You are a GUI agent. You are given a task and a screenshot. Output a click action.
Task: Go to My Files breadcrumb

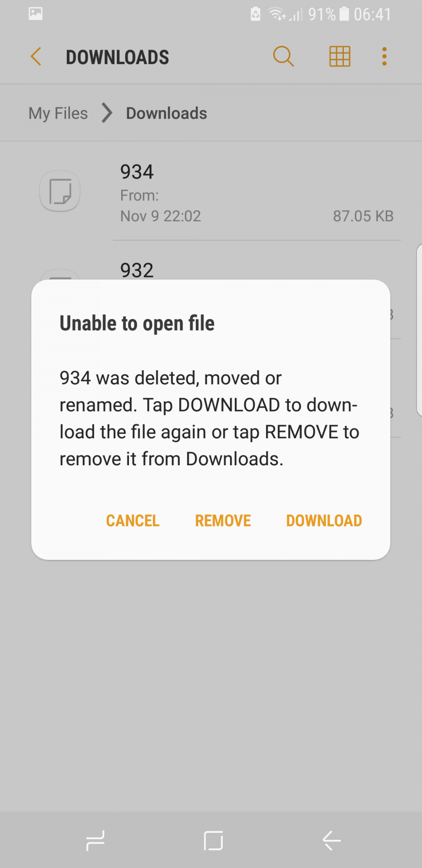pyautogui.click(x=58, y=113)
